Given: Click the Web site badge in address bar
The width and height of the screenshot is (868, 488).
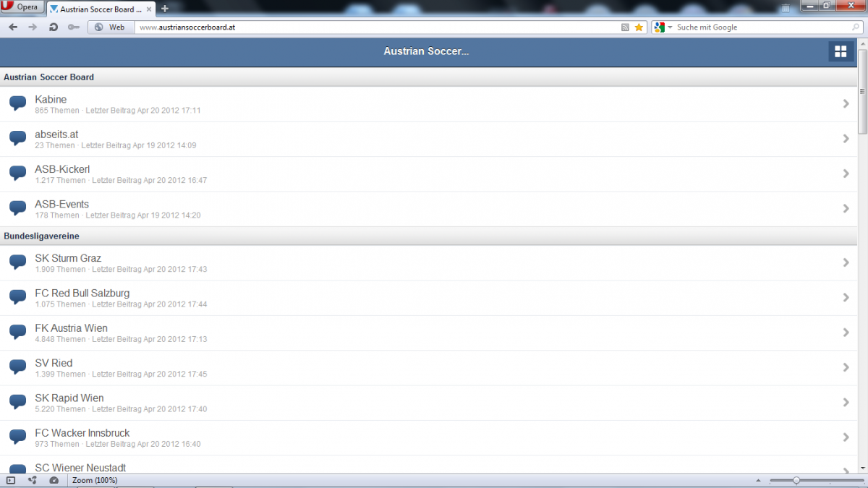Looking at the screenshot, I should pyautogui.click(x=111, y=27).
